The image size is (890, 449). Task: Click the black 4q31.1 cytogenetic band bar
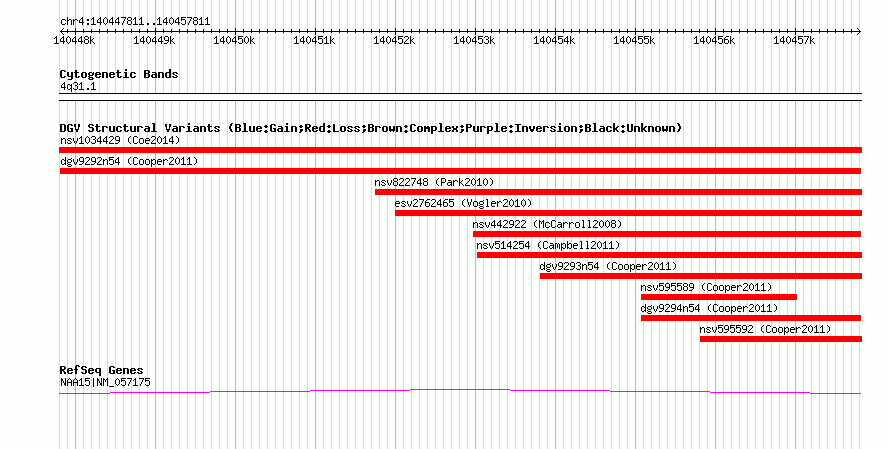pyautogui.click(x=460, y=97)
